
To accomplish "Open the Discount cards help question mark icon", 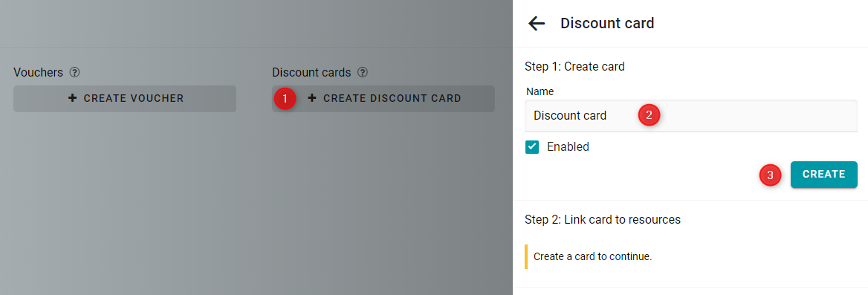I will coord(363,73).
